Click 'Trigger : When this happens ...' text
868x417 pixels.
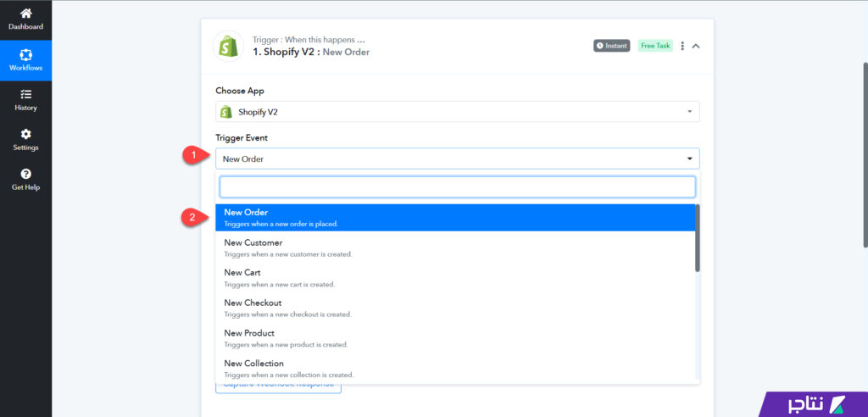[x=309, y=40]
